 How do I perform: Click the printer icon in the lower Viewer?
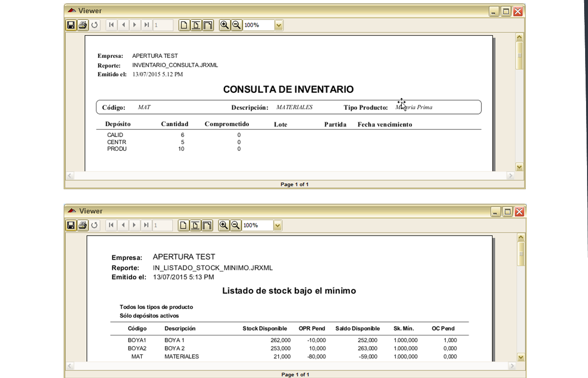pos(82,225)
